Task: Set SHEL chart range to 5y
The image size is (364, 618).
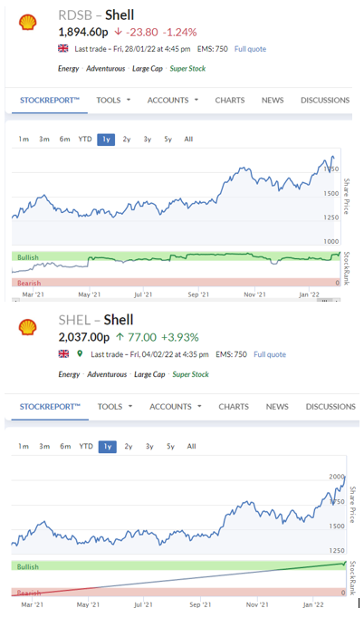Action: pos(170,446)
